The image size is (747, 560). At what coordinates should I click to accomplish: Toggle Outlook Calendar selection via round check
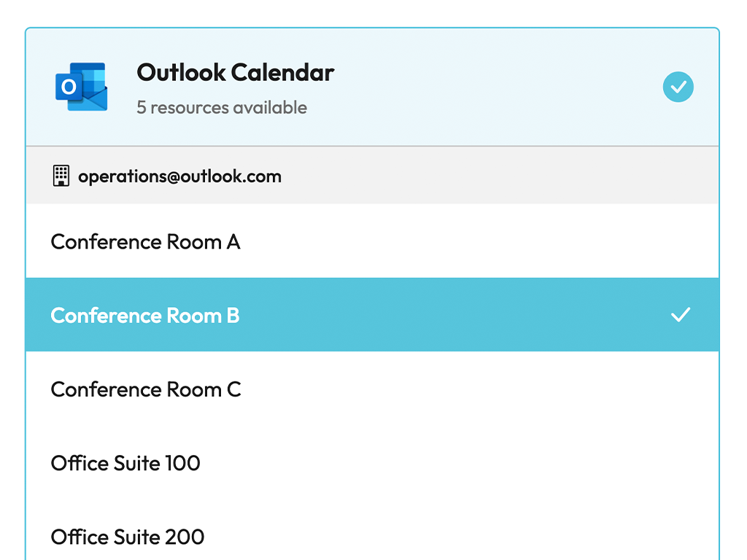[x=678, y=87]
